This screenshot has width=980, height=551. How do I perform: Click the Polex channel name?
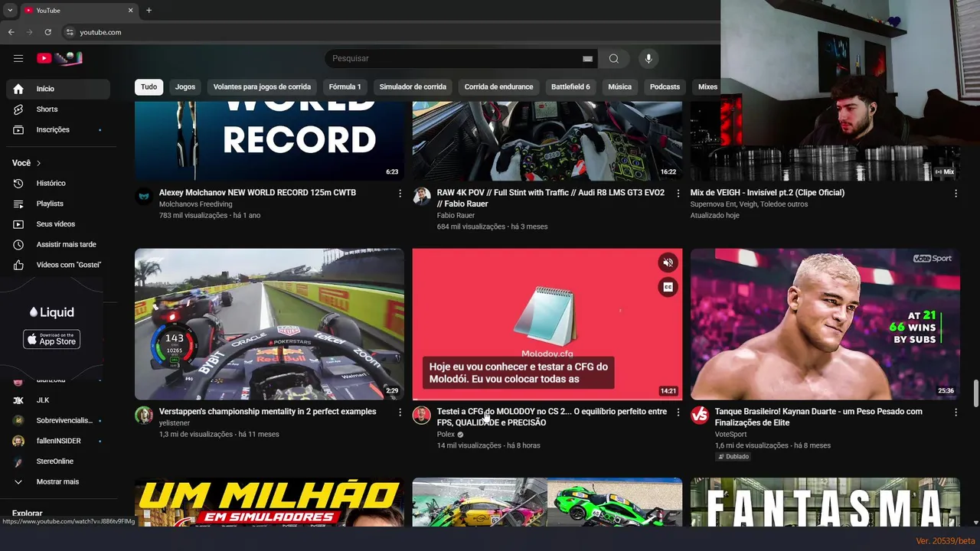point(446,434)
